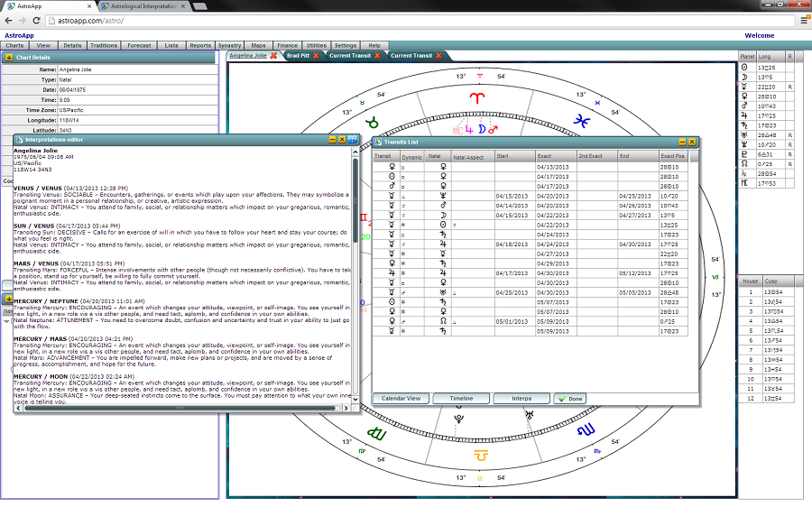Open the Synastry menu
The image size is (812, 507).
230,45
